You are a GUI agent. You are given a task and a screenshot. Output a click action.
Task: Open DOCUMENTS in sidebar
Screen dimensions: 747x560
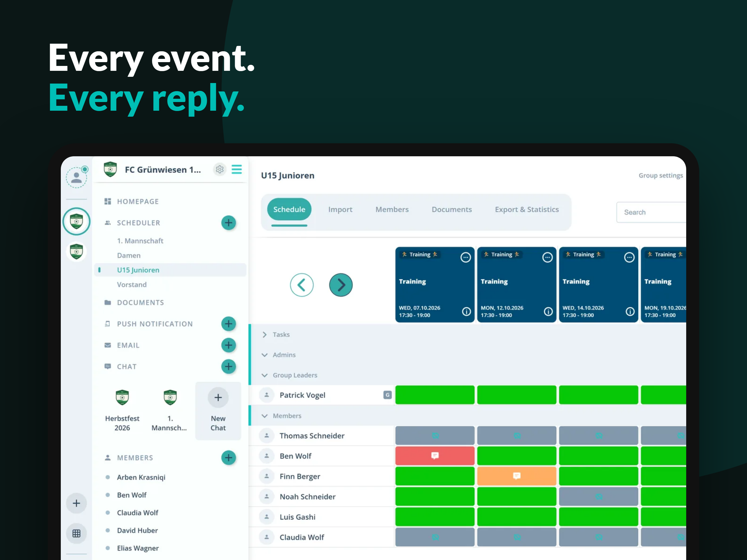point(141,303)
